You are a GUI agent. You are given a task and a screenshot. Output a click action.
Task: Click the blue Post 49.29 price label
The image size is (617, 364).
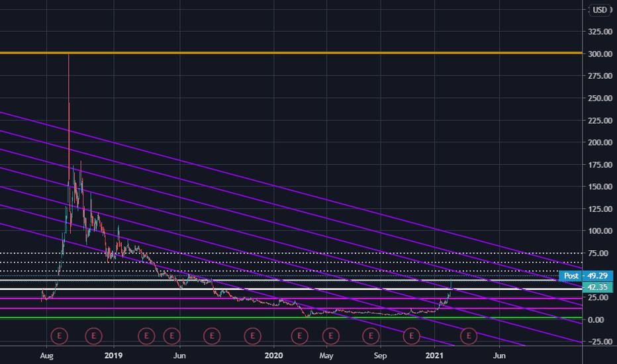[586, 276]
